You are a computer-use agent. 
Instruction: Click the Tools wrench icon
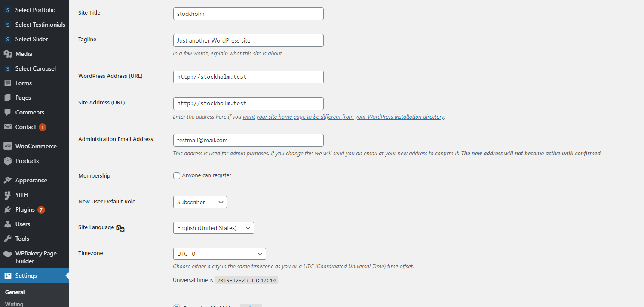click(7, 239)
